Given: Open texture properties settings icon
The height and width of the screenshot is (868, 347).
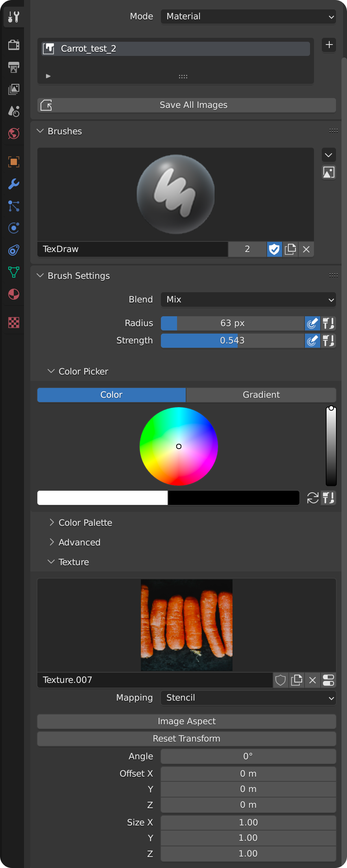Looking at the screenshot, I should 329,680.
